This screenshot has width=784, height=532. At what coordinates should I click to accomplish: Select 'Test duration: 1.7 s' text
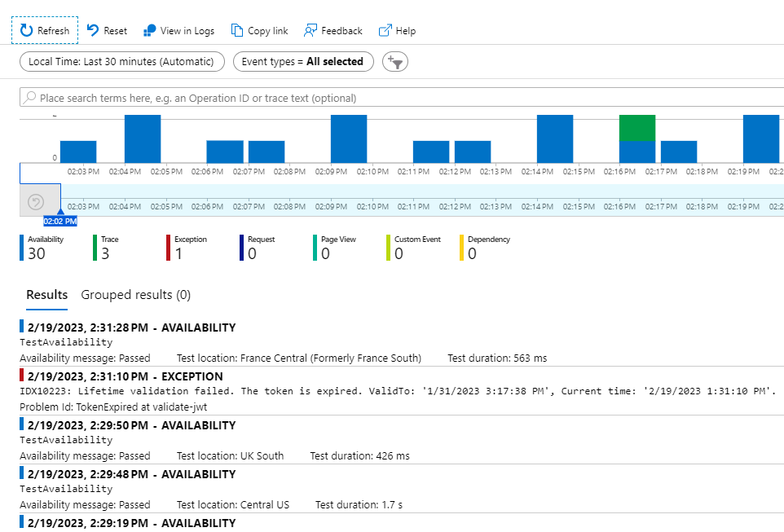(359, 505)
